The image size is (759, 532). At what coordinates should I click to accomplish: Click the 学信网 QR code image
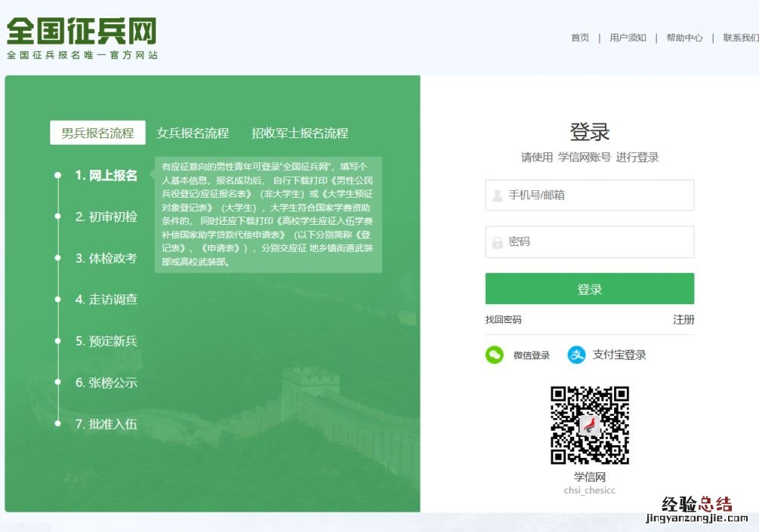(x=589, y=425)
